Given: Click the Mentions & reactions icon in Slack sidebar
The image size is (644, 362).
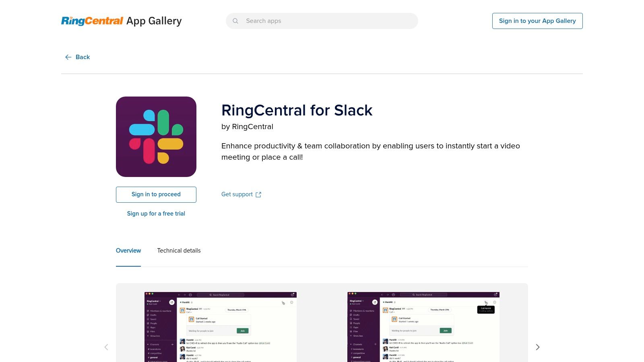Looking at the screenshot, I should point(148,311).
